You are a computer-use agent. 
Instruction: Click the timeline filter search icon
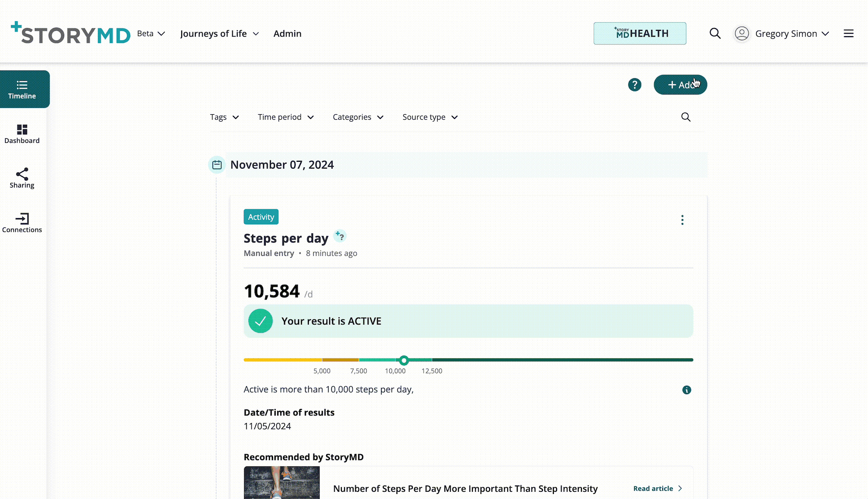pyautogui.click(x=685, y=117)
